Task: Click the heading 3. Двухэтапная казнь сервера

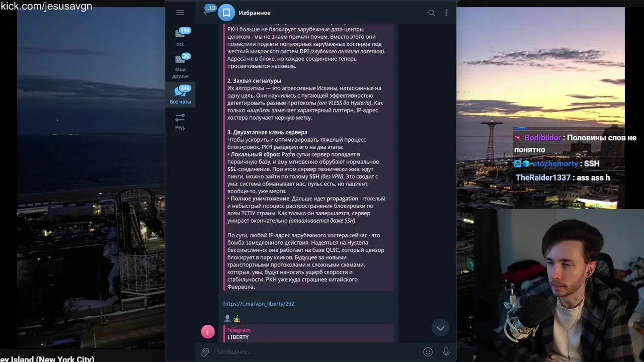Action: [x=267, y=132]
